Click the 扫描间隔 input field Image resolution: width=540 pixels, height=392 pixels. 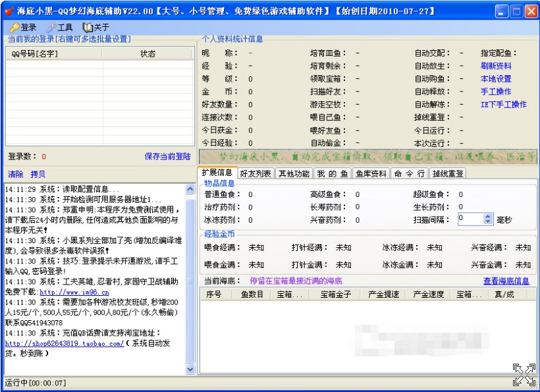pos(470,219)
